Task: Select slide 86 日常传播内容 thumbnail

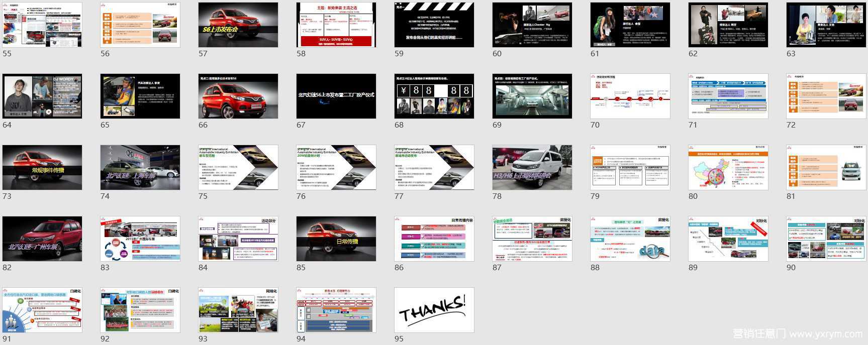Action: (x=434, y=239)
